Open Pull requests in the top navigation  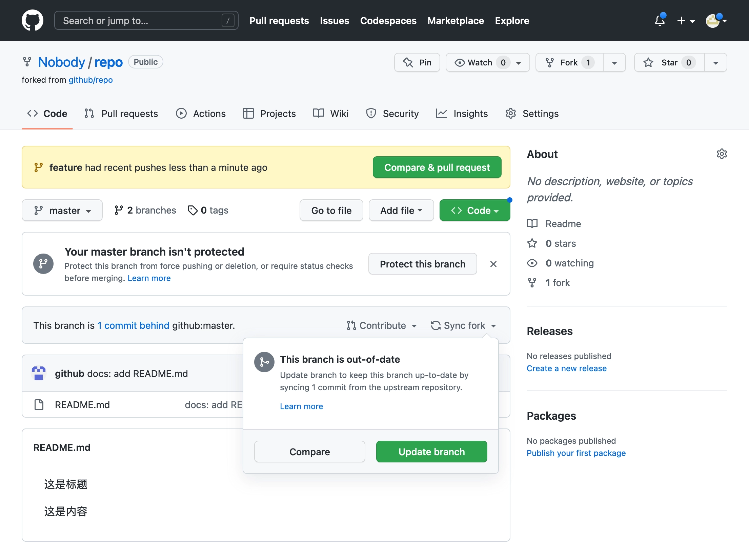tap(279, 21)
